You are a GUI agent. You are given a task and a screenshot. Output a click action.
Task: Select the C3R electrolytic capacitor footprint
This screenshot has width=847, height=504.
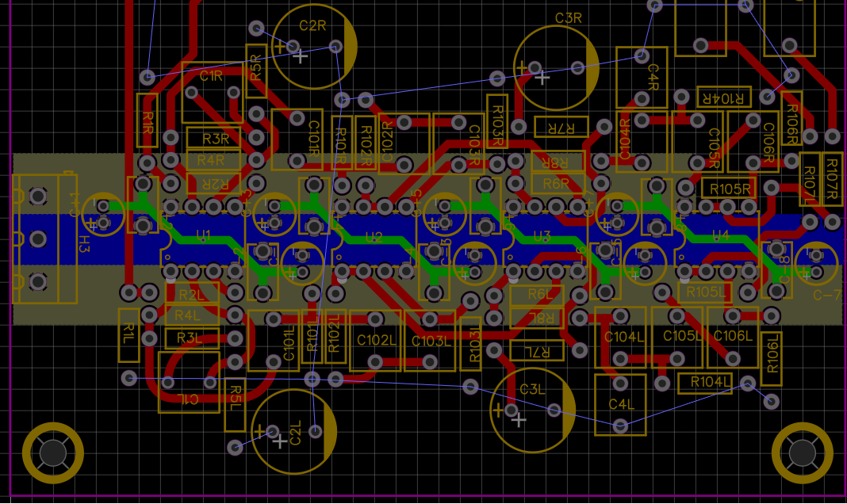click(x=556, y=67)
